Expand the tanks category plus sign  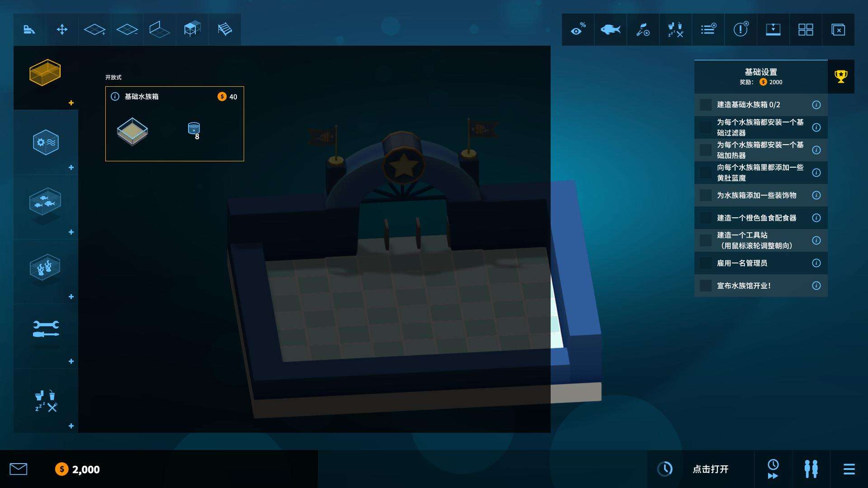pos(71,103)
